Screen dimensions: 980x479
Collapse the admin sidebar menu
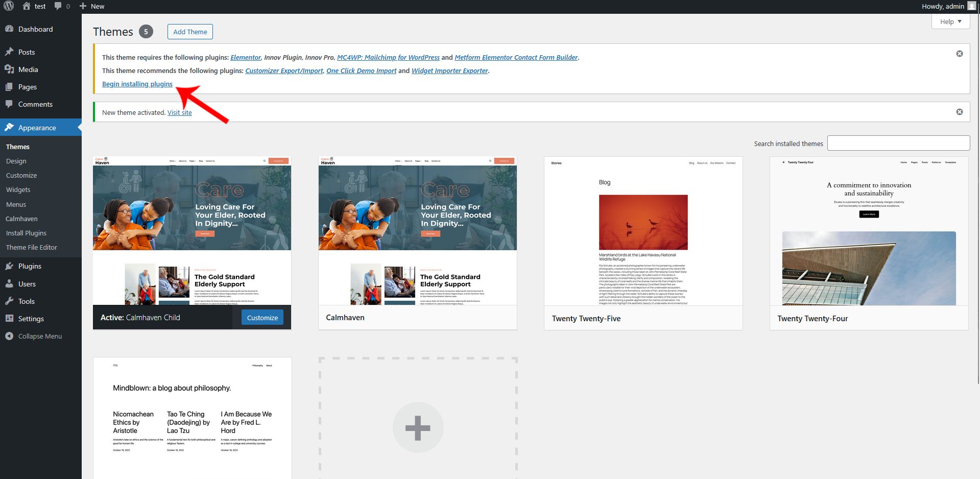tap(34, 336)
